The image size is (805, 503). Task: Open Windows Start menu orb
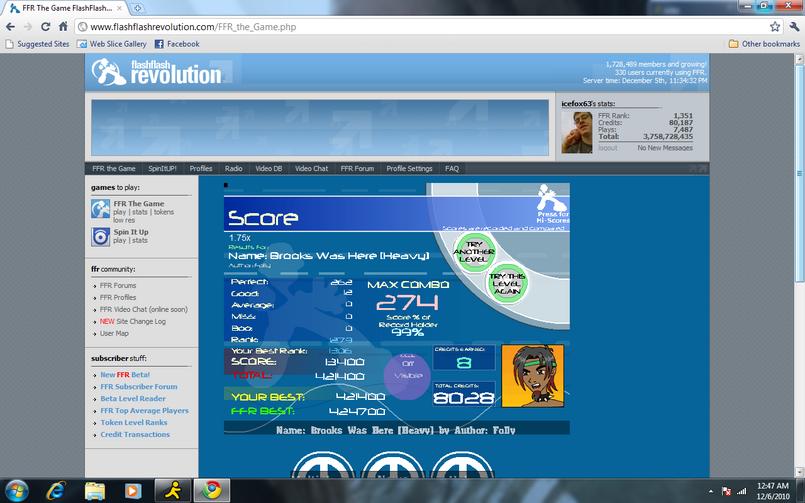(16, 491)
